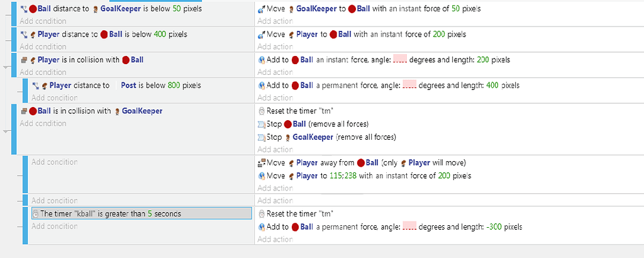Image resolution: width=644 pixels, height=258 pixels.
Task: Click the 400 value in Player distance condition
Action: click(x=160, y=35)
